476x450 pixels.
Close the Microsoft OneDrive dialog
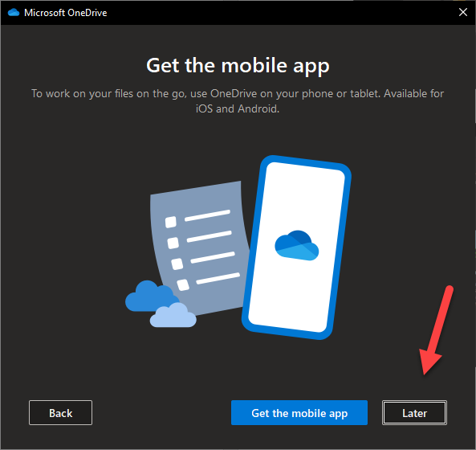463,13
